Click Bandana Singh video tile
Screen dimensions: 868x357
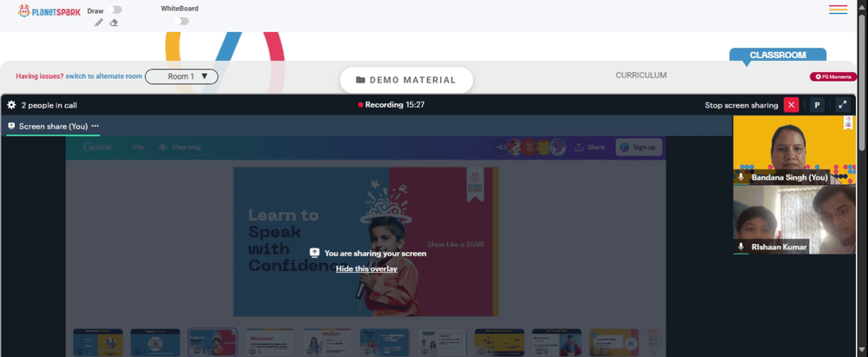pos(794,149)
